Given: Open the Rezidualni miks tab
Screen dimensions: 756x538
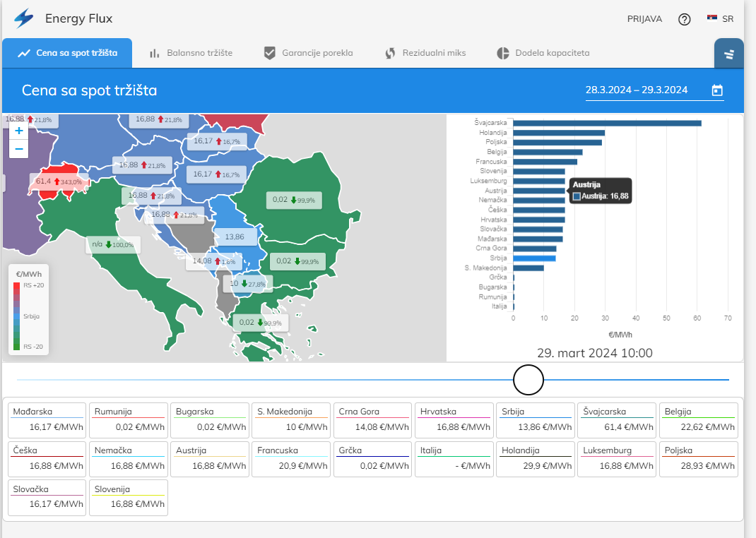Looking at the screenshot, I should click(425, 53).
